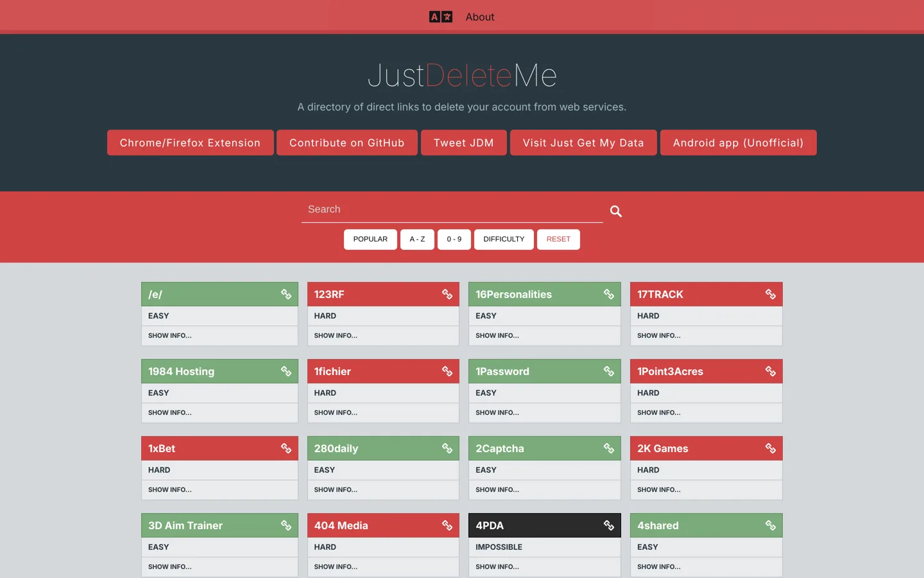
Task: Expand Show Info for 4PDA
Action: pyautogui.click(x=497, y=567)
